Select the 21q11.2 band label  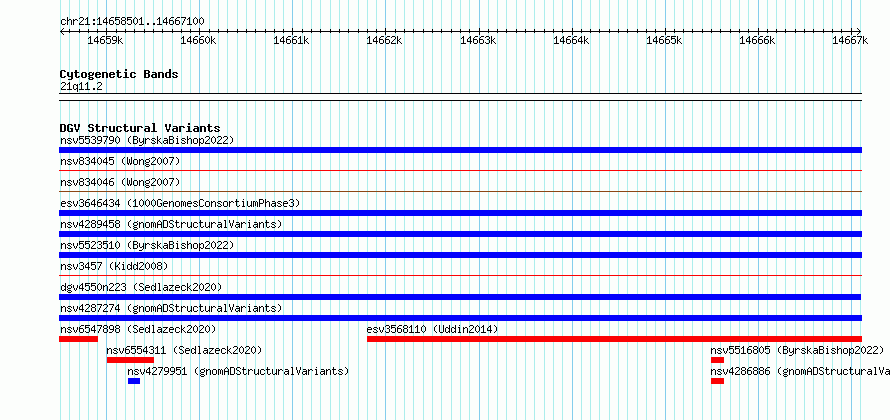pyautogui.click(x=81, y=86)
